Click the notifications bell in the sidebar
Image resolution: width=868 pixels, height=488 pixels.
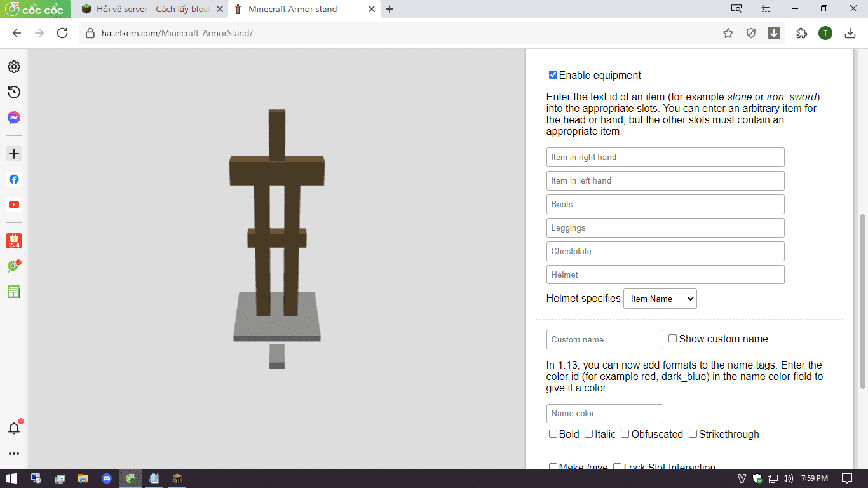point(14,428)
